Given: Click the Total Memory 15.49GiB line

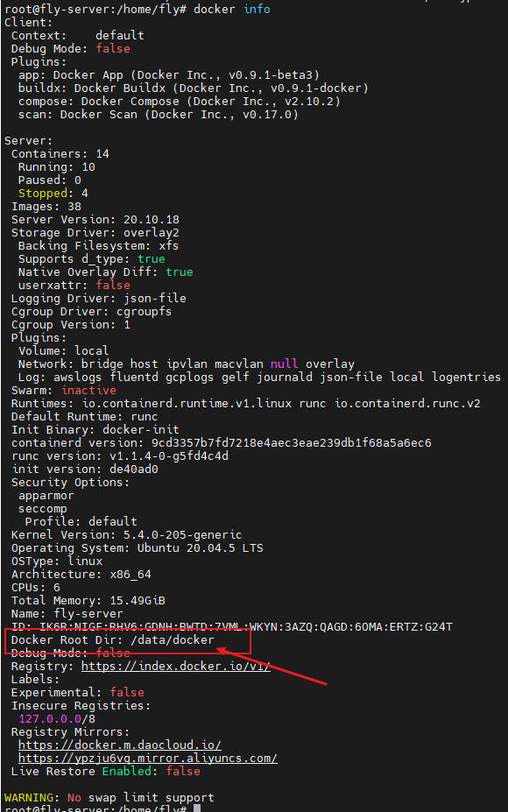Looking at the screenshot, I should tap(88, 601).
